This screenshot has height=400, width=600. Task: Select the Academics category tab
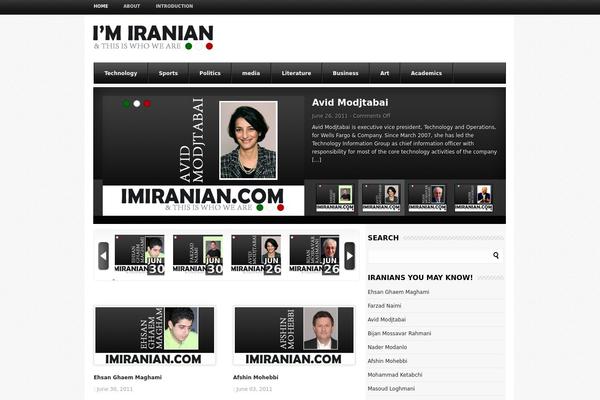tap(426, 73)
